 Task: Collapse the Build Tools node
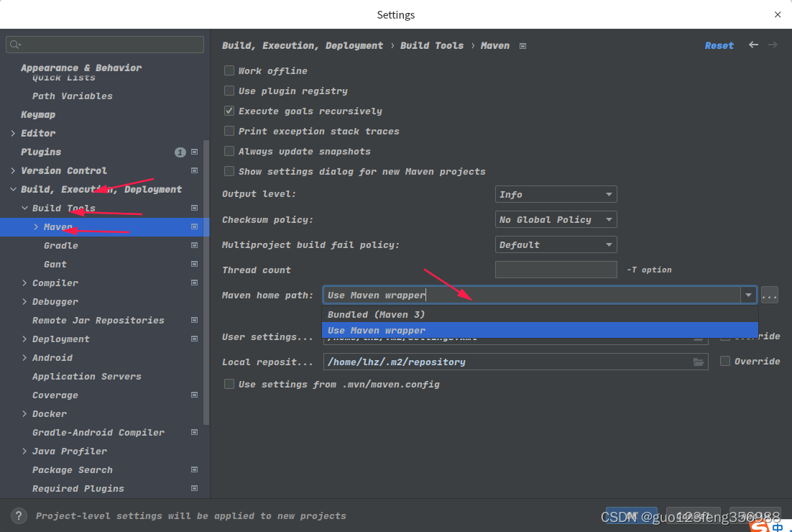coord(24,208)
